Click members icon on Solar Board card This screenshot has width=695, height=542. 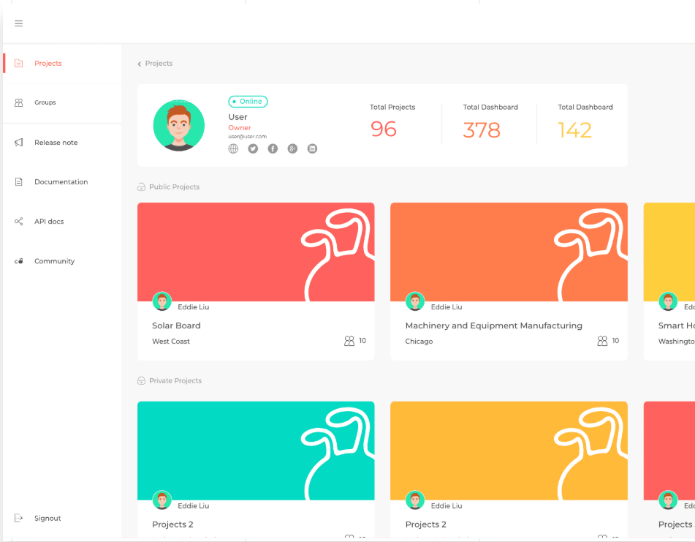349,341
